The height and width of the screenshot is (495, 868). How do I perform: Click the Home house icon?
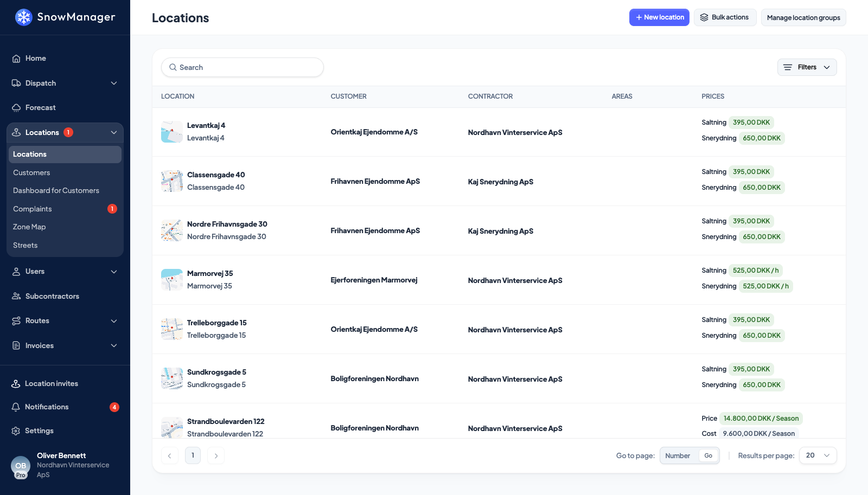pyautogui.click(x=16, y=59)
